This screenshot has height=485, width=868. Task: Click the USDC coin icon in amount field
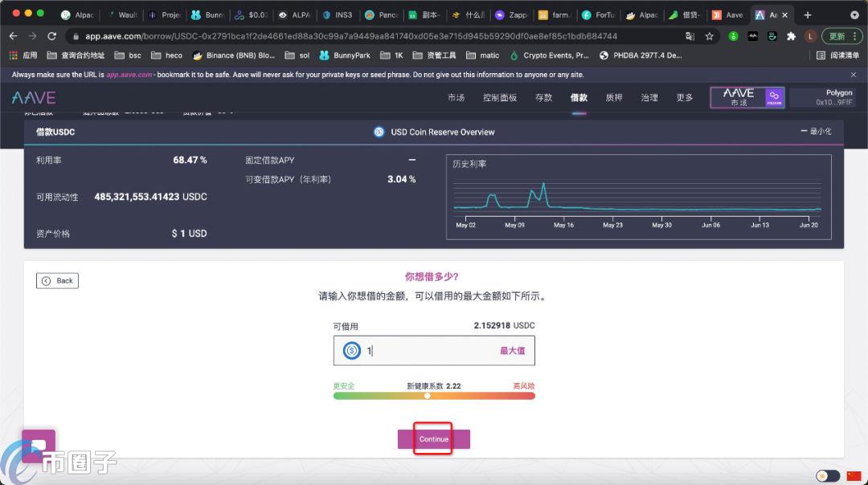click(351, 351)
